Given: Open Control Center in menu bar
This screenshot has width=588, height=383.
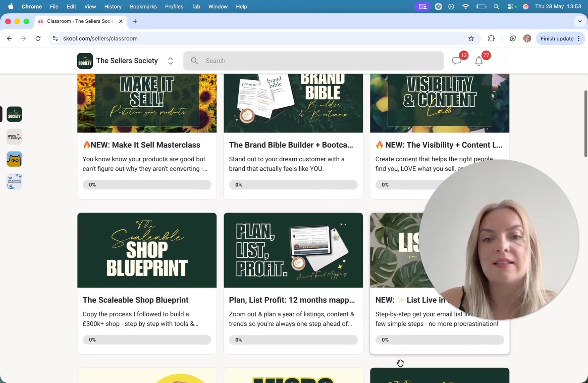Looking at the screenshot, I should click(511, 6).
